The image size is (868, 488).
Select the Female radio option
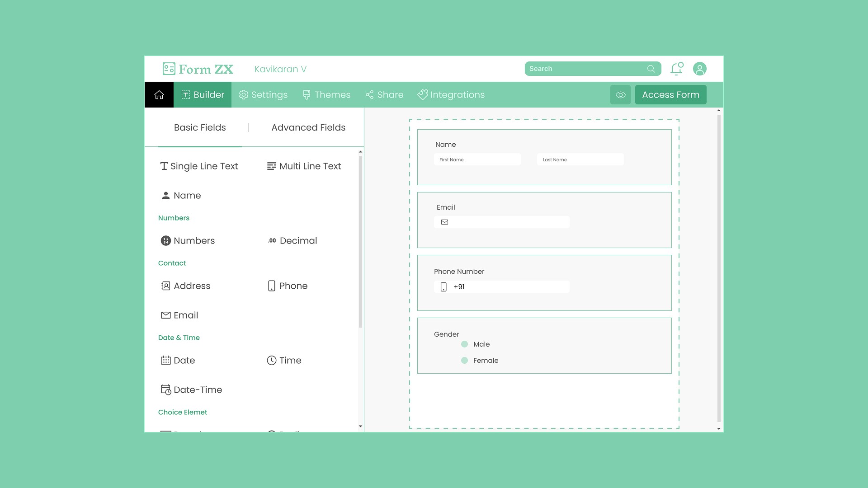pyautogui.click(x=464, y=361)
